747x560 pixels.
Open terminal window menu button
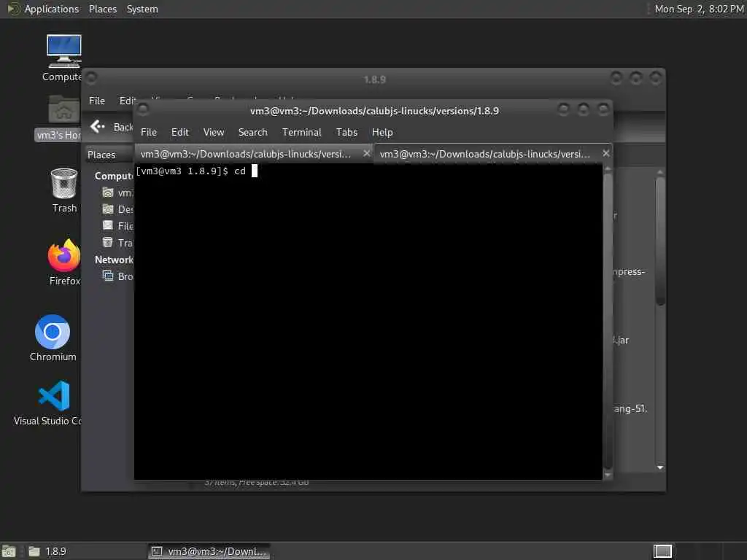click(x=142, y=110)
